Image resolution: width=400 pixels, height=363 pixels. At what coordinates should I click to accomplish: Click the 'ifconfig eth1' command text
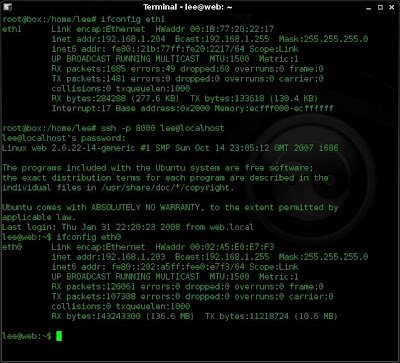[x=133, y=19]
